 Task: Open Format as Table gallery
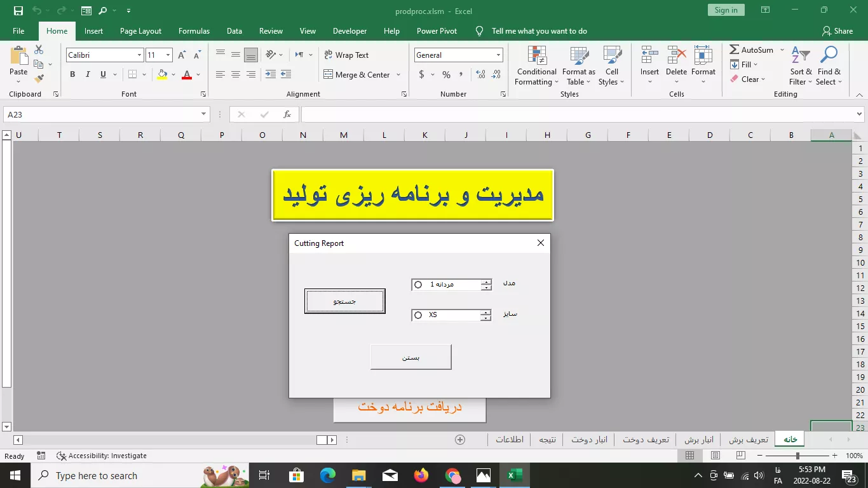[x=579, y=66]
